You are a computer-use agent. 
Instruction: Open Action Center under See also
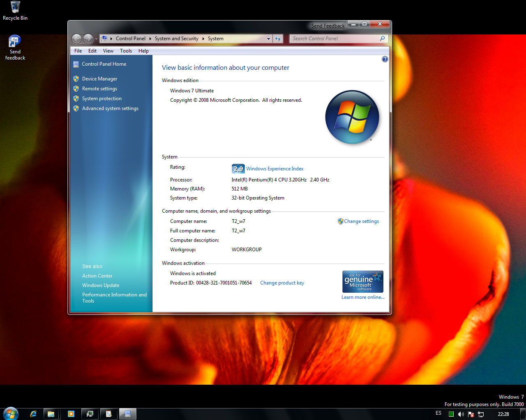(x=97, y=276)
